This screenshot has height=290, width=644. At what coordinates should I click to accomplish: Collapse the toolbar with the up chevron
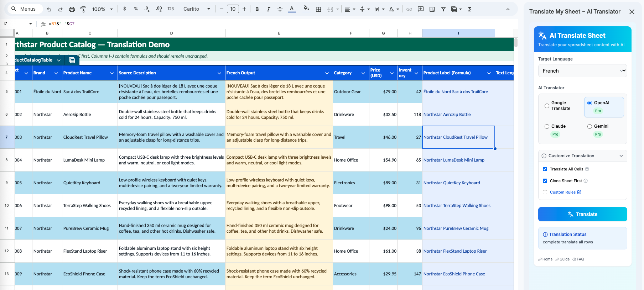(508, 9)
